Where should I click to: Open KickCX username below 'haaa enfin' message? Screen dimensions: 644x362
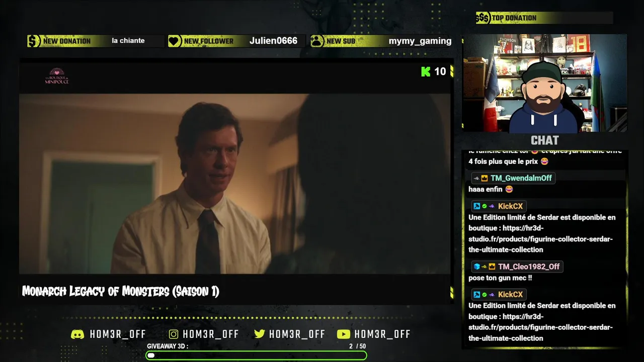(511, 206)
